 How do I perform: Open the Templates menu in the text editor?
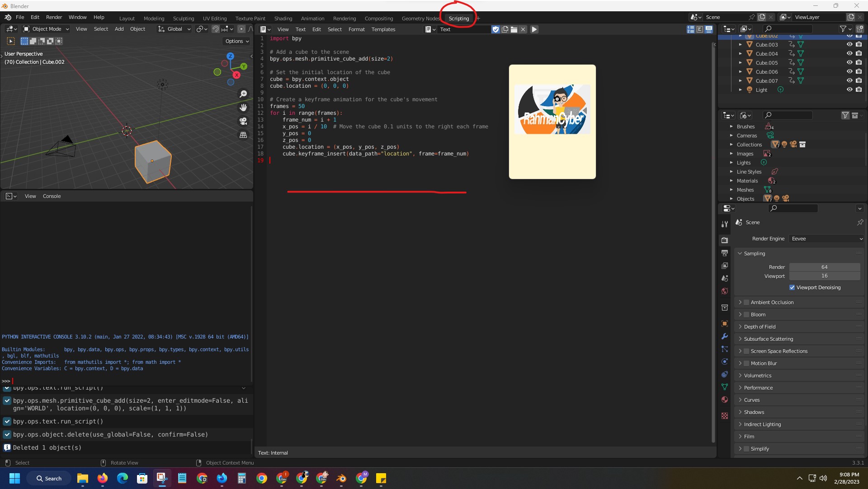(383, 29)
